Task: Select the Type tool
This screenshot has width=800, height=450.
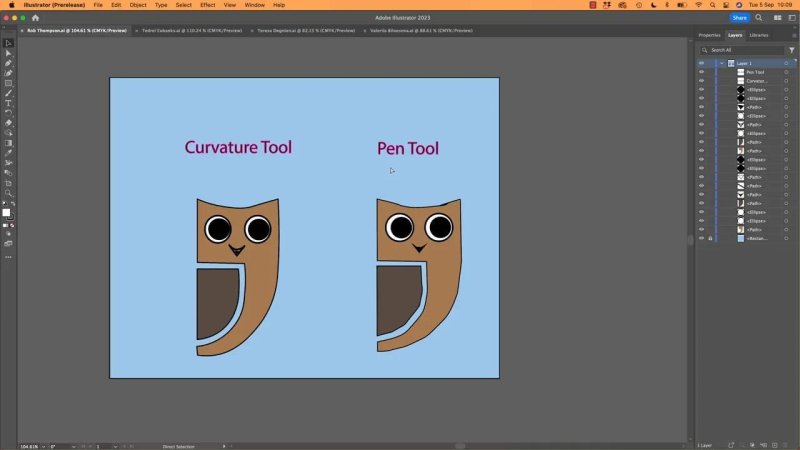Action: pos(8,103)
